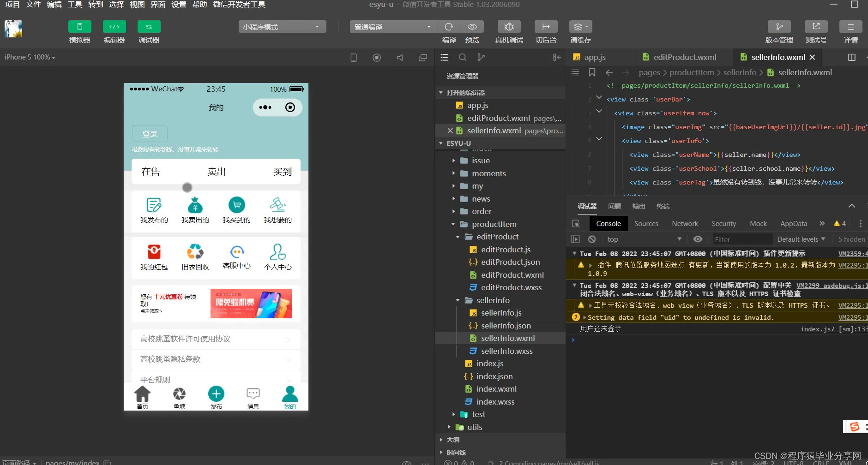Select the Sources tab
This screenshot has height=465, width=868.
[646, 224]
